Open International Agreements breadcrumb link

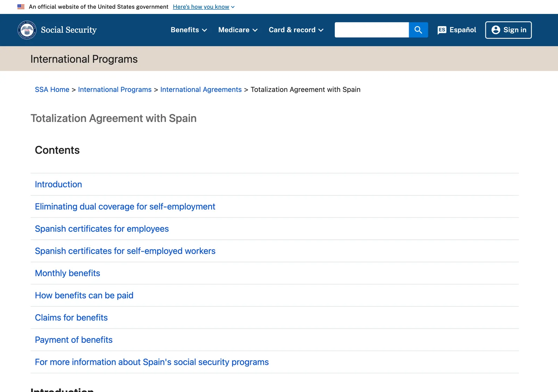click(201, 90)
